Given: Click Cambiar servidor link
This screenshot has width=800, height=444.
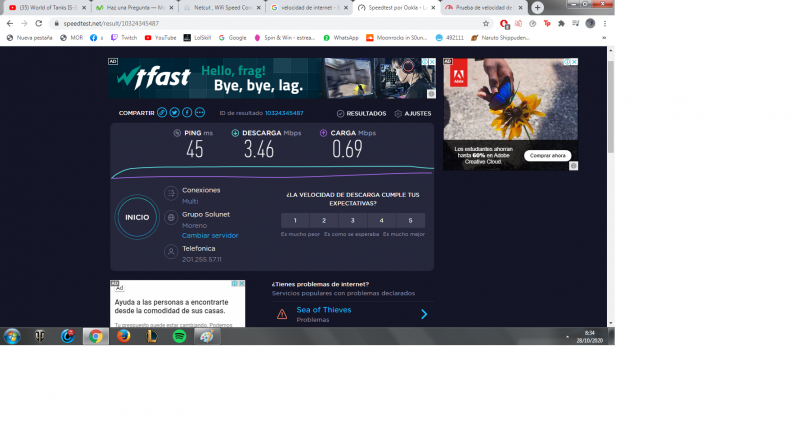Looking at the screenshot, I should (x=210, y=236).
